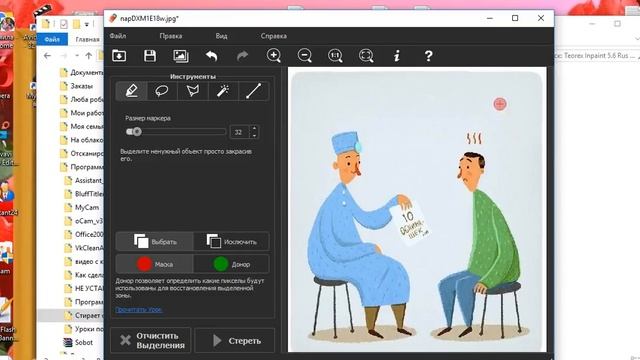The image size is (640, 360).
Task: Select Стирает folder in Explorer
Action: [84, 316]
